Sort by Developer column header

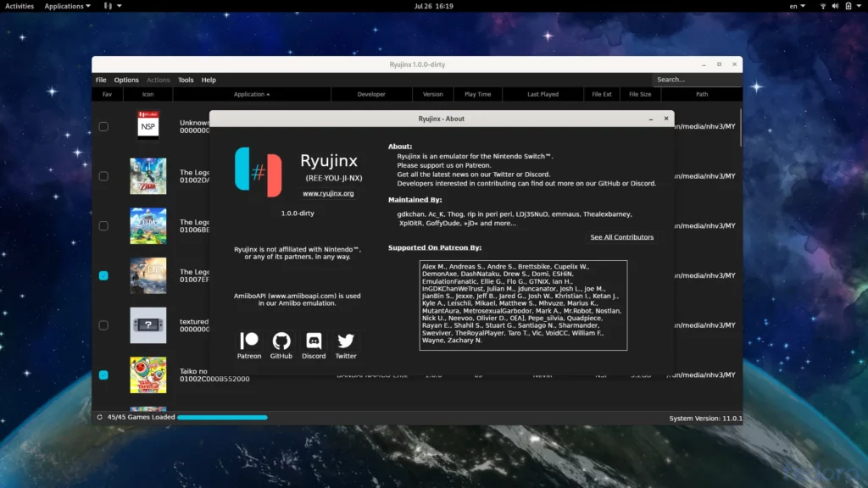tap(371, 94)
